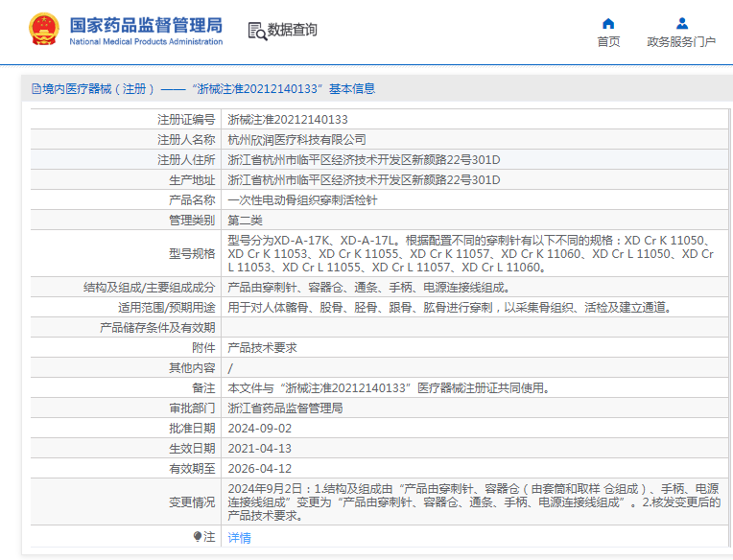The width and height of the screenshot is (733, 560).
Task: Click the attachment value 产品技术要求
Action: 262,348
